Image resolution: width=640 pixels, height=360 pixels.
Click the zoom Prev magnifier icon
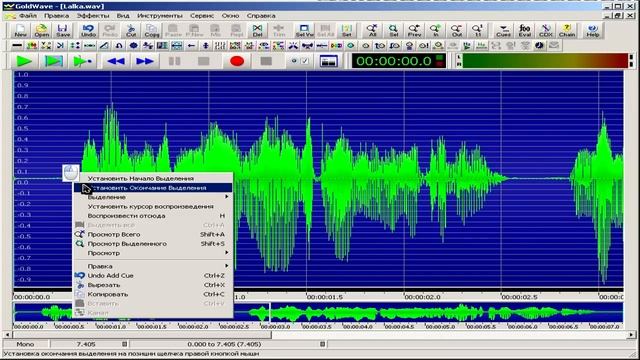click(414, 31)
